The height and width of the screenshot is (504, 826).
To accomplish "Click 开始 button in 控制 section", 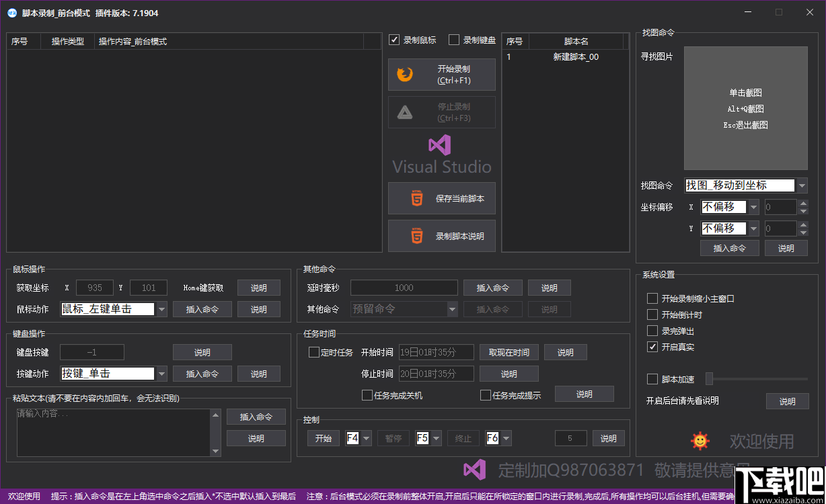I will [x=324, y=438].
